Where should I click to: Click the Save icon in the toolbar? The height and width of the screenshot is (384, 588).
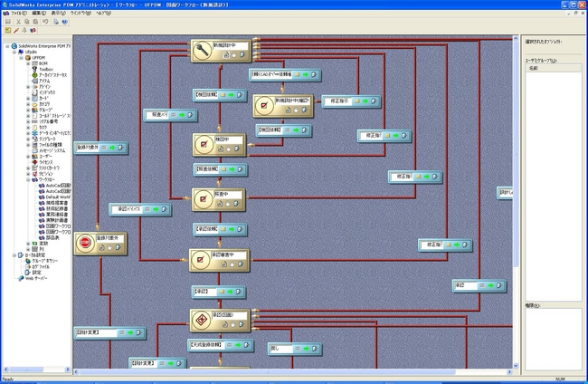(x=7, y=22)
